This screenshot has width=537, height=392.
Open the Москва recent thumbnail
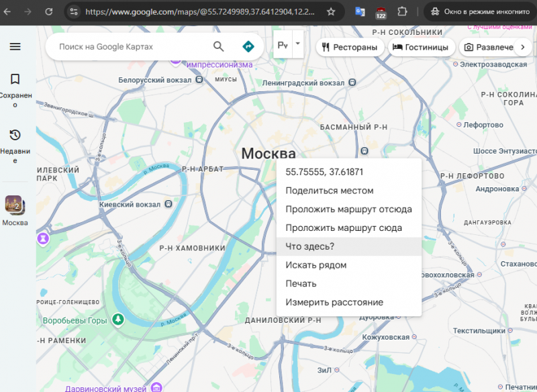tap(15, 203)
